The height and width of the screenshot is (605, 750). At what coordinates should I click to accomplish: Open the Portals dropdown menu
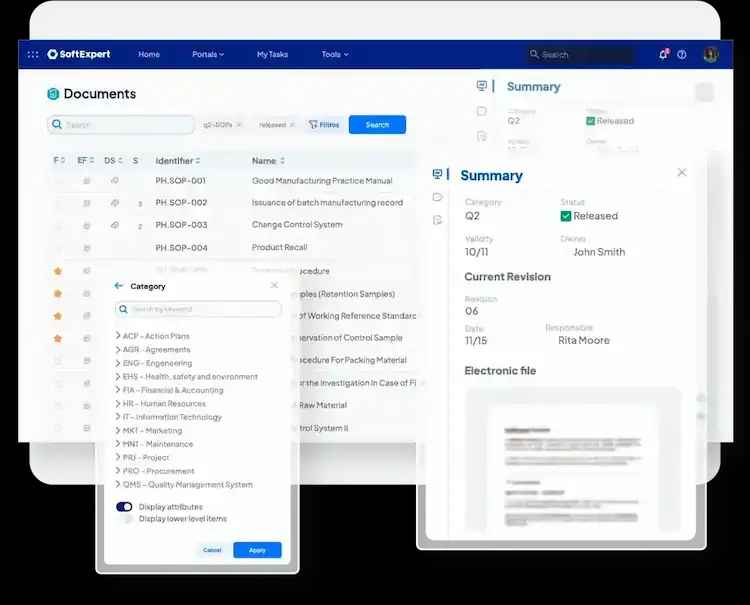[x=208, y=55]
